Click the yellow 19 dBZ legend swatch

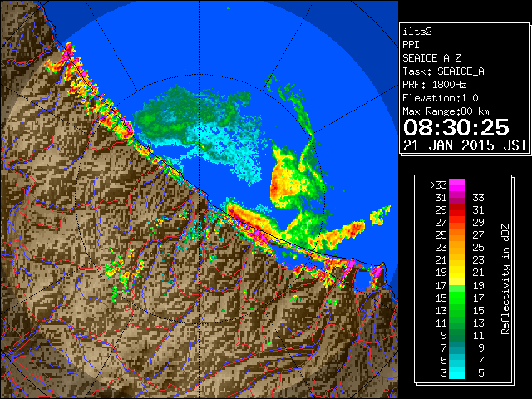(x=457, y=273)
